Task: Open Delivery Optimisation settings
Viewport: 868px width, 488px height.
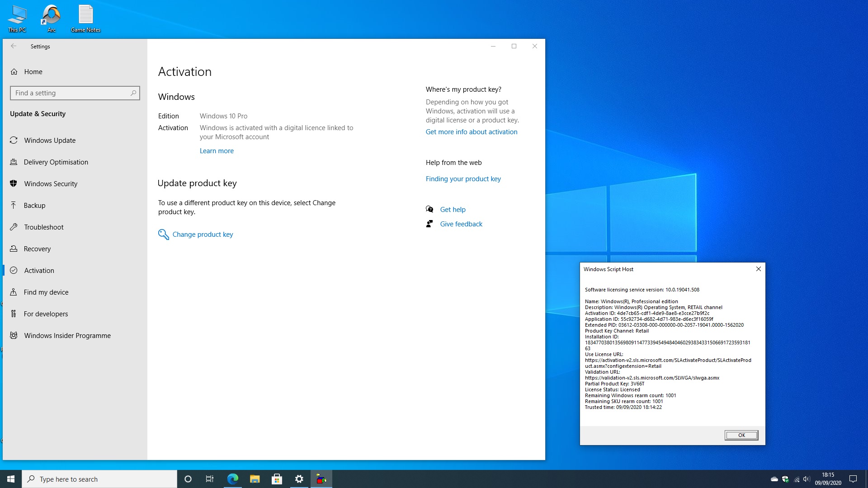Action: pyautogui.click(x=56, y=162)
